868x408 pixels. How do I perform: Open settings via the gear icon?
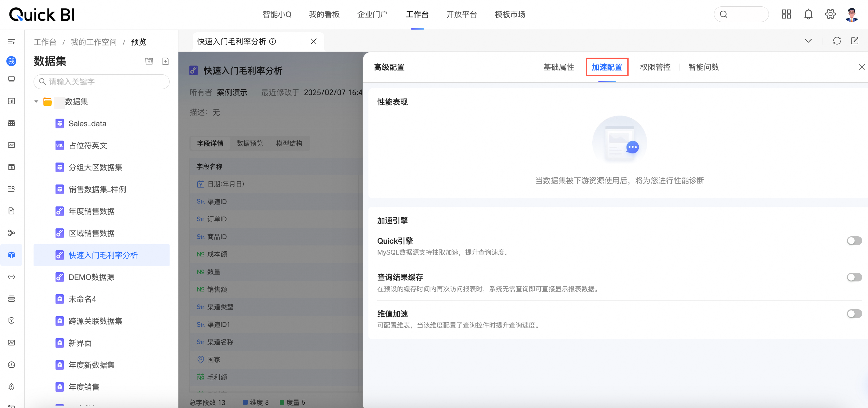point(830,14)
